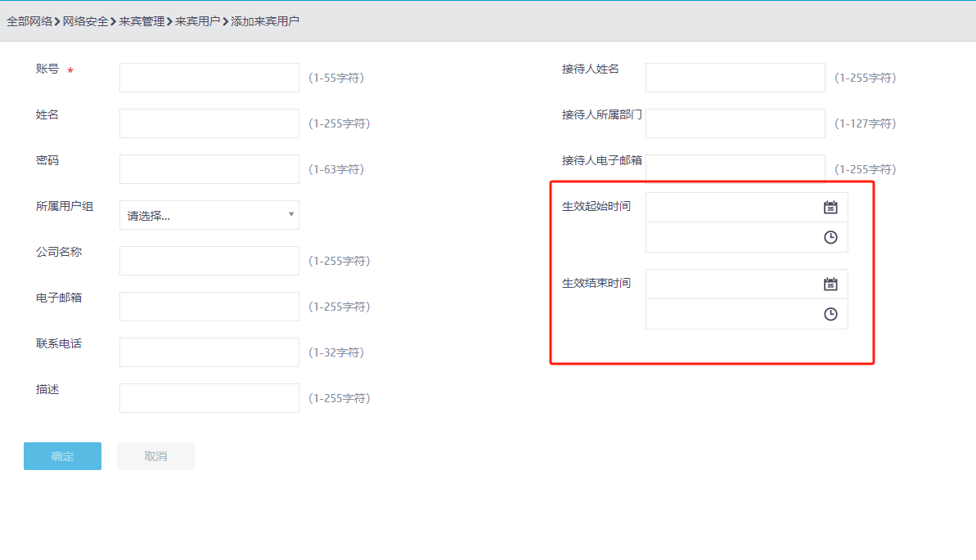Screen dimensions: 976x560
Task: Focus the 公司名称 input field
Action: (x=209, y=261)
